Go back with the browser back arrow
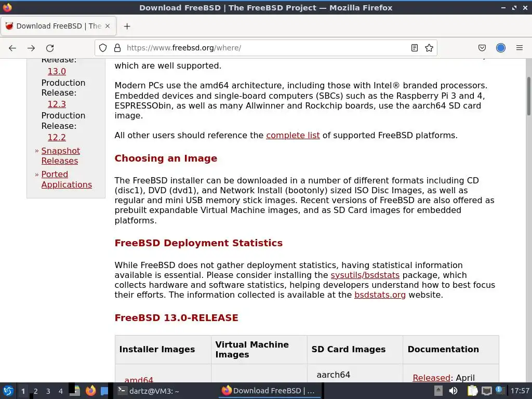The image size is (532, 399). click(12, 48)
